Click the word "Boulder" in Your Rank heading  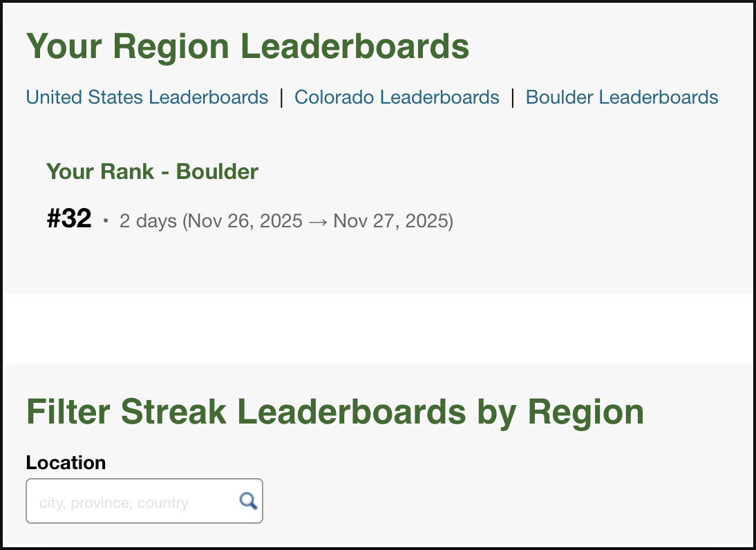pos(217,171)
